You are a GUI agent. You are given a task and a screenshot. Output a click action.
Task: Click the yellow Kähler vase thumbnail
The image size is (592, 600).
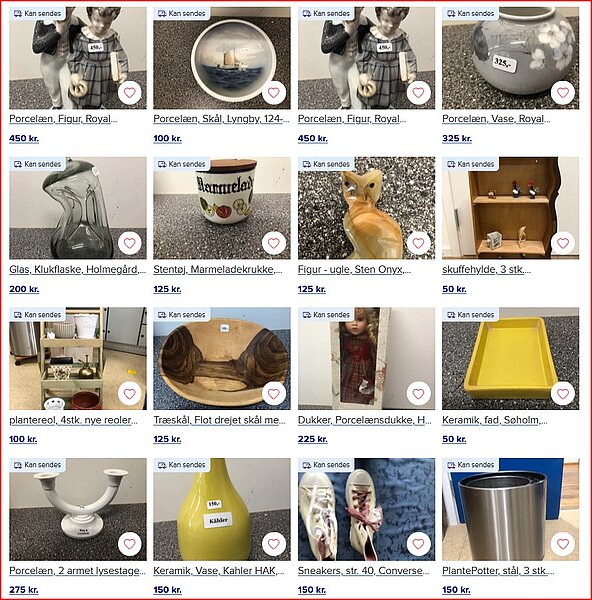tap(222, 509)
